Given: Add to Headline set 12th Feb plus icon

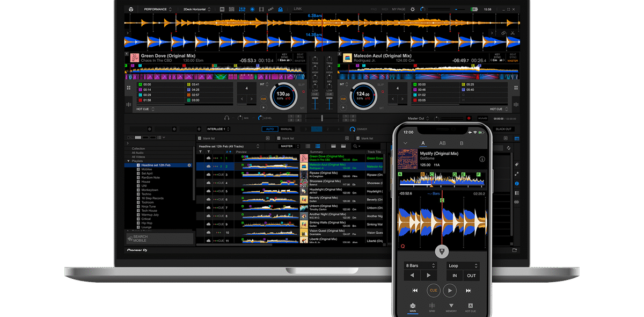Looking at the screenshot, I should pos(189,165).
